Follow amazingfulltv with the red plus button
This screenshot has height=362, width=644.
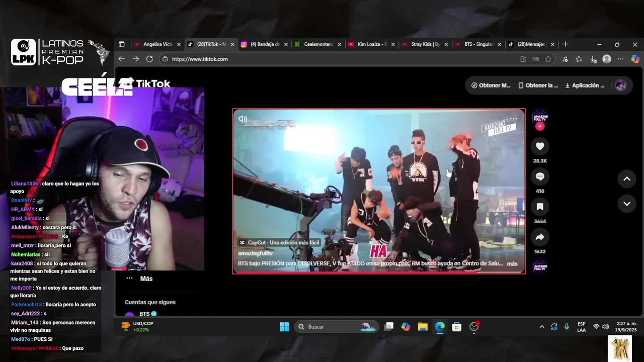pyautogui.click(x=540, y=126)
